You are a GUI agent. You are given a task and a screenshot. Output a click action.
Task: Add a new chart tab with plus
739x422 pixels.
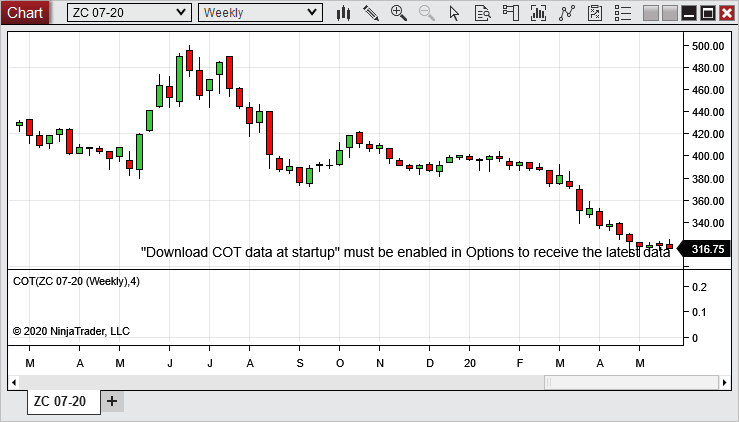(x=112, y=401)
